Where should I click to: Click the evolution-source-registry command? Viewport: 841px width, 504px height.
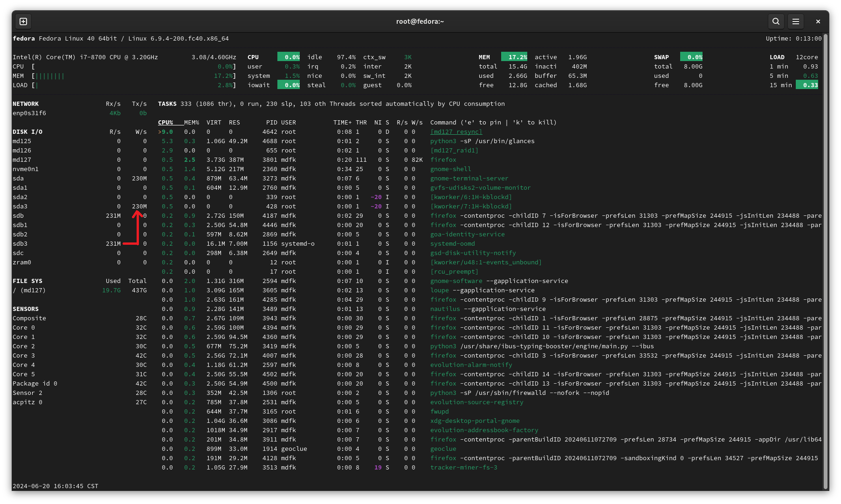(x=476, y=402)
